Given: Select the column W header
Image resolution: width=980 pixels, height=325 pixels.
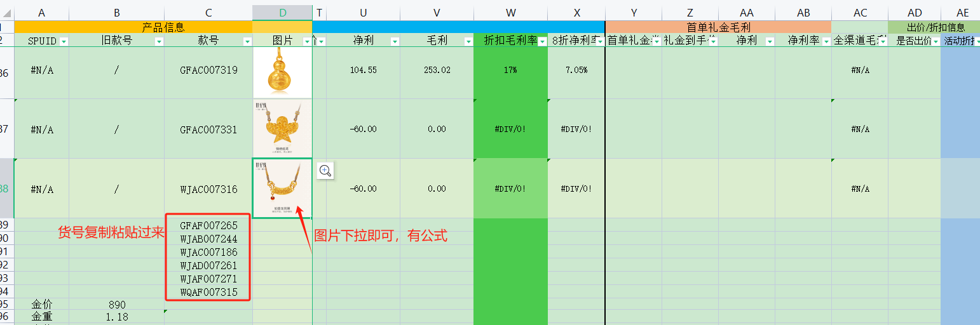Looking at the screenshot, I should [510, 13].
